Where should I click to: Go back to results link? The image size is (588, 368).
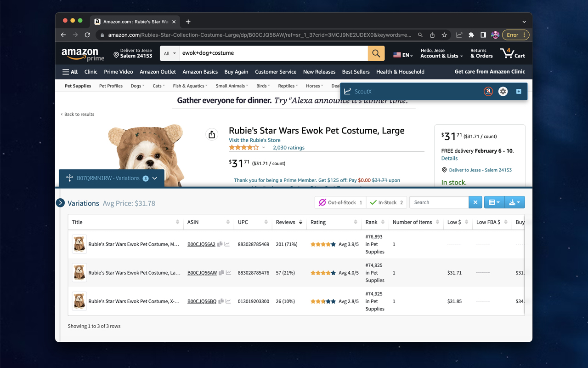click(x=79, y=114)
